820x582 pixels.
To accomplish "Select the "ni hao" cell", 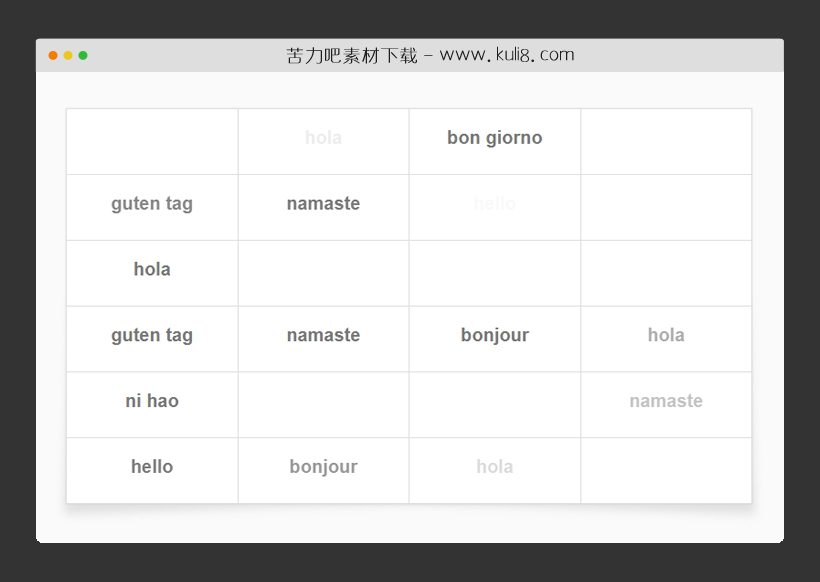I will [152, 401].
